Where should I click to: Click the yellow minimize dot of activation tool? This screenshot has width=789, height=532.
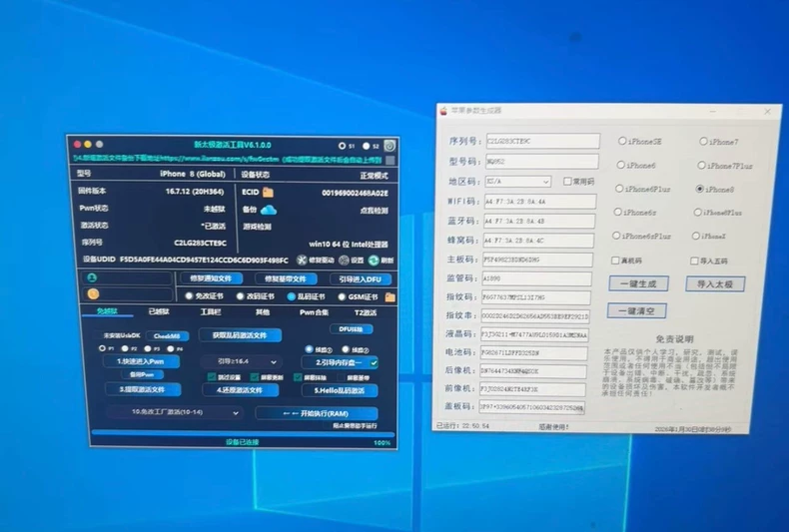(88, 145)
